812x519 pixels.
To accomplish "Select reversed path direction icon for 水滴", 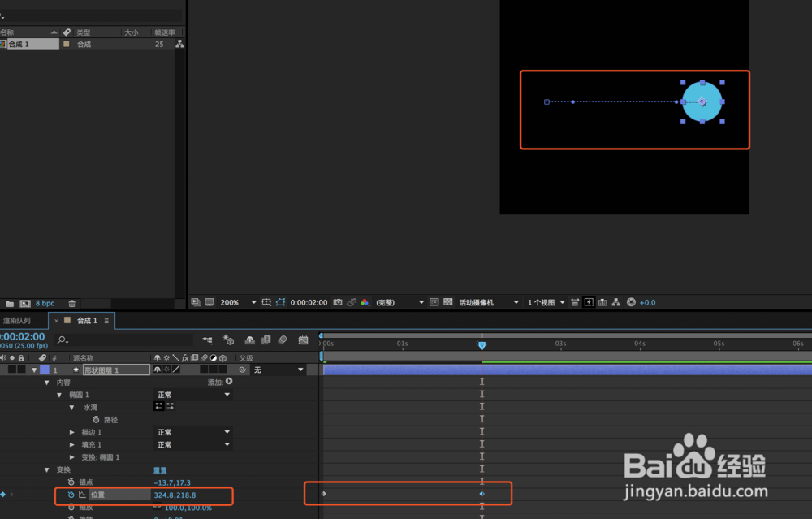I will [x=170, y=406].
